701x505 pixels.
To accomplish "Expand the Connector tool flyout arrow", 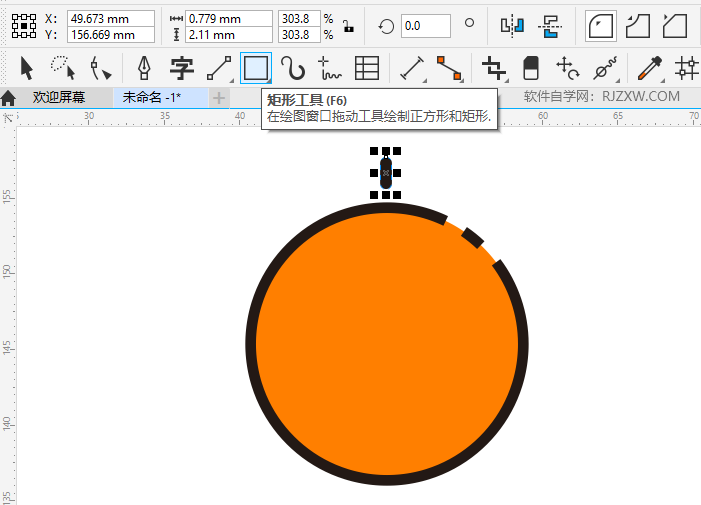I will click(462, 81).
